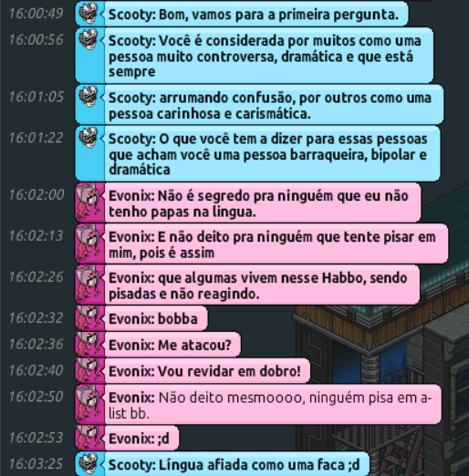The image size is (469, 476).
Task: Click Scooty's avatar next to 16:00:56 message
Action: coord(89,39)
